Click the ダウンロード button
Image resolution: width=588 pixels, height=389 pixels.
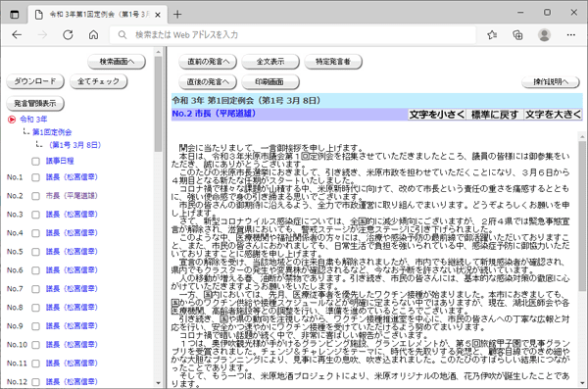click(35, 81)
